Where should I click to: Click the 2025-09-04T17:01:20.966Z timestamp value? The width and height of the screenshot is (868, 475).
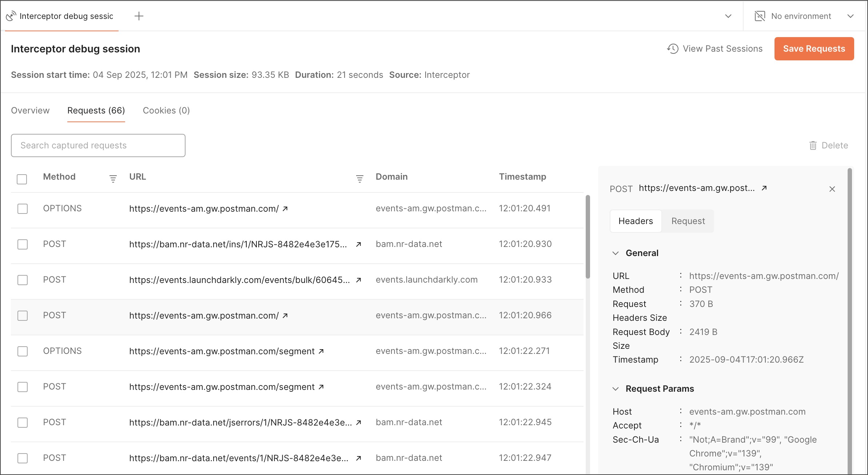[x=746, y=360]
